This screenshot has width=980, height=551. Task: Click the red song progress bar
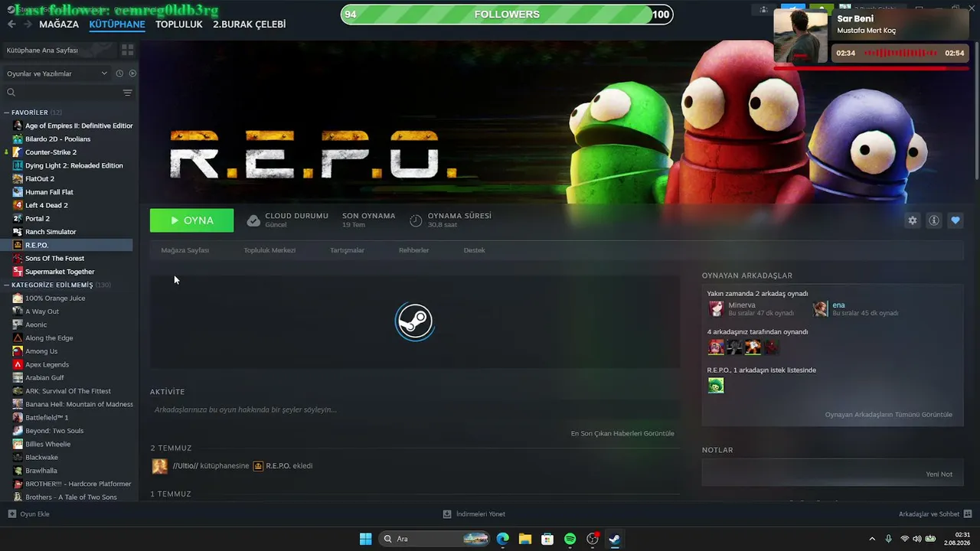[870, 67]
